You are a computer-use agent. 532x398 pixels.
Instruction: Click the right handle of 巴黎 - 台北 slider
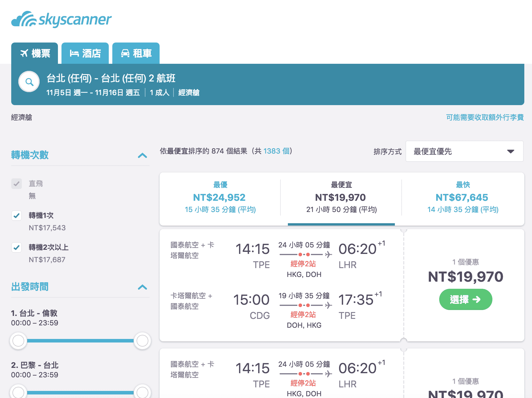tap(142, 392)
